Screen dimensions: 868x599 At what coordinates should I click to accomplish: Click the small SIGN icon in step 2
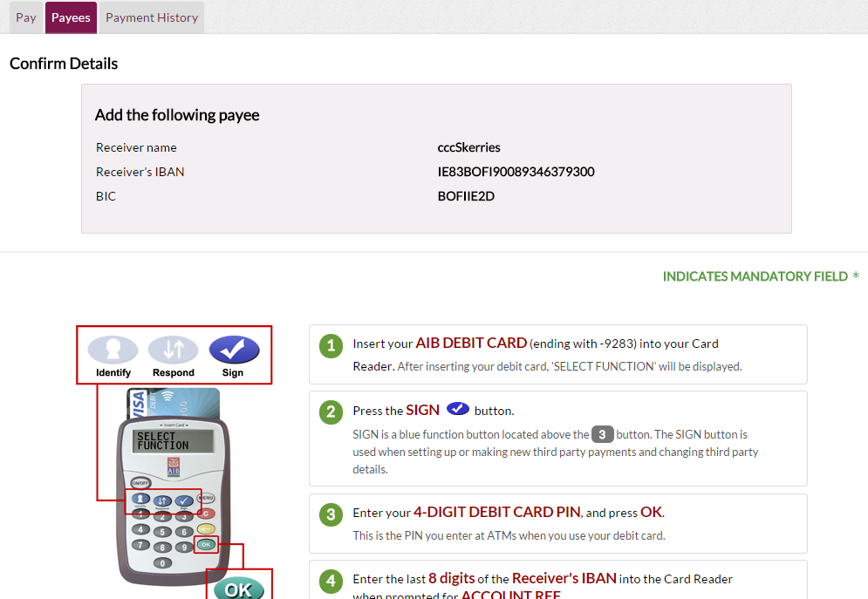(458, 409)
